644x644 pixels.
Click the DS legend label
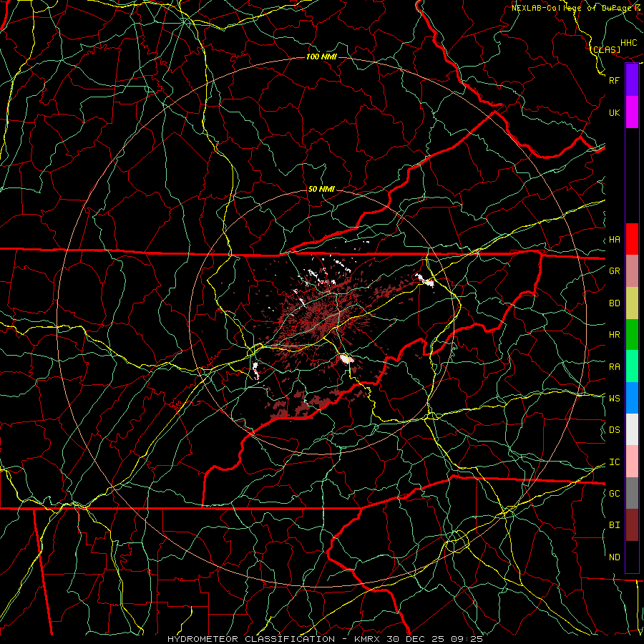pyautogui.click(x=615, y=430)
